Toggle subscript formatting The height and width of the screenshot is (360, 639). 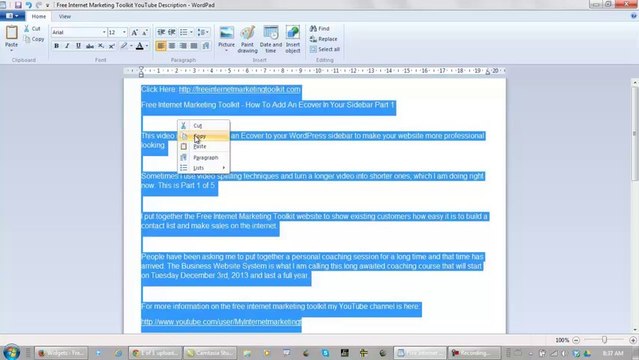pyautogui.click(x=101, y=46)
